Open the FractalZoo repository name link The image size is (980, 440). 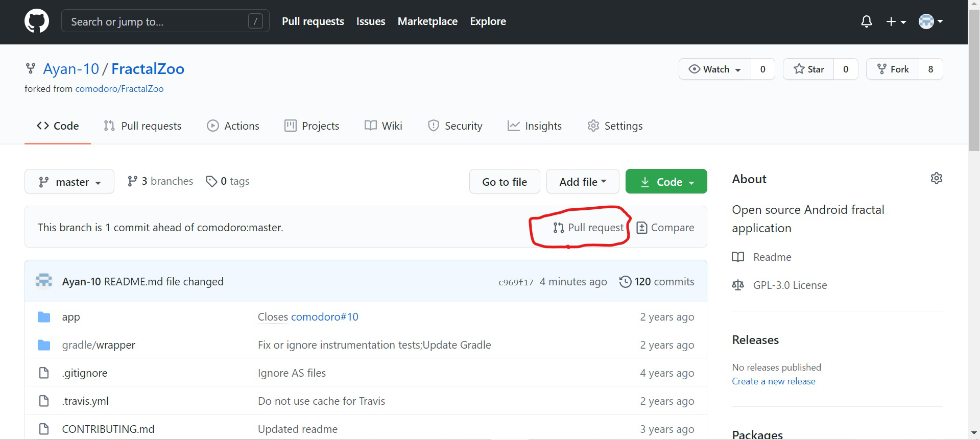tap(148, 69)
